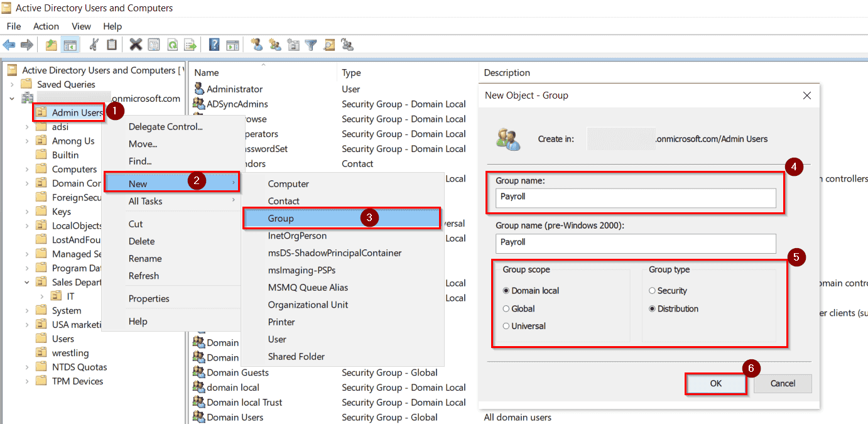
Task: Toggle the Show/Hide Console Tree icon
Action: coord(70,45)
